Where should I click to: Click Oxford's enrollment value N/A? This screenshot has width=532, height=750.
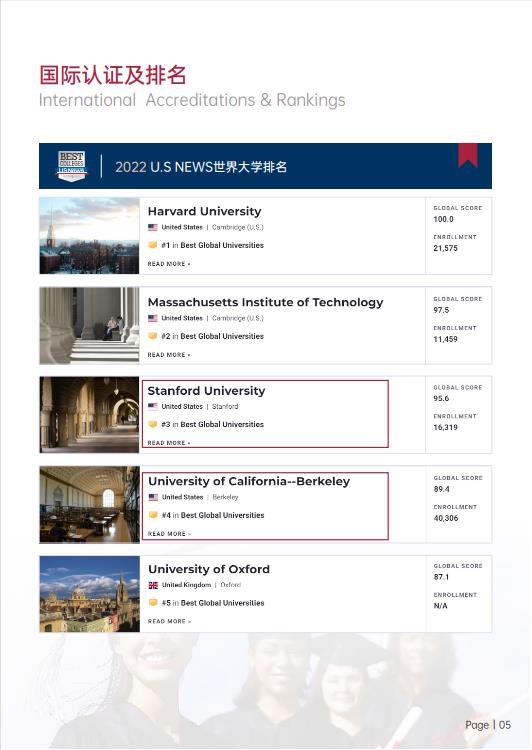[441, 606]
